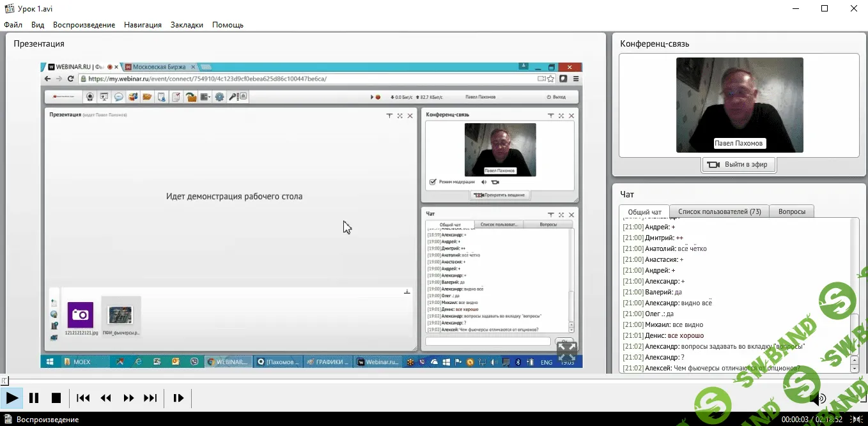Advance one frame with the step icon
Viewport: 868px width, 426px height.
(178, 398)
